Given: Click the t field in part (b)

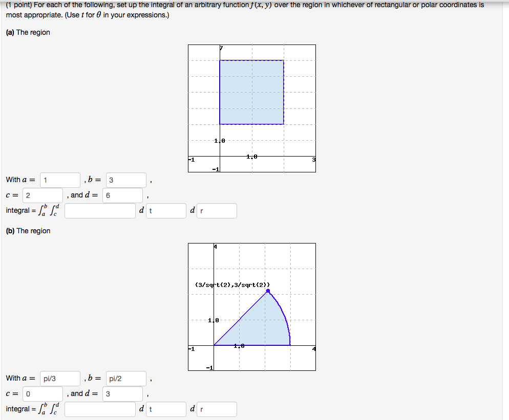Looking at the screenshot, I should click(x=166, y=409).
